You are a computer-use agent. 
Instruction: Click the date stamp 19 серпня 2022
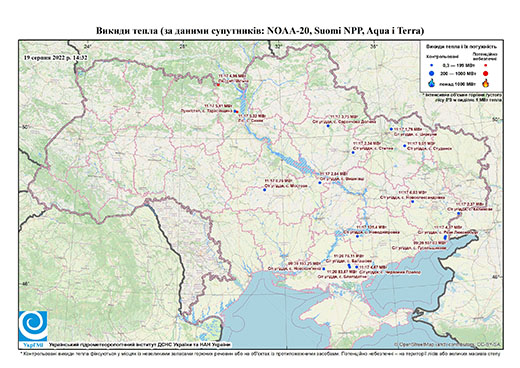[x=55, y=57]
